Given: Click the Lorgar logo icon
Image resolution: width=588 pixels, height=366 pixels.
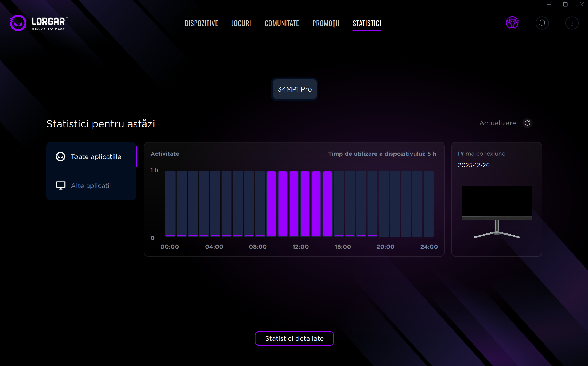Looking at the screenshot, I should tap(18, 23).
